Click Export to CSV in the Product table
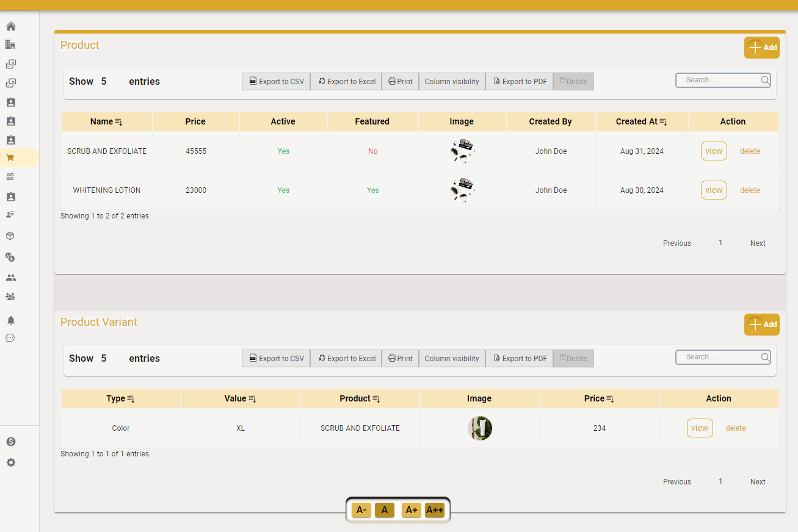Screen dimensions: 798x532 click(x=275, y=81)
